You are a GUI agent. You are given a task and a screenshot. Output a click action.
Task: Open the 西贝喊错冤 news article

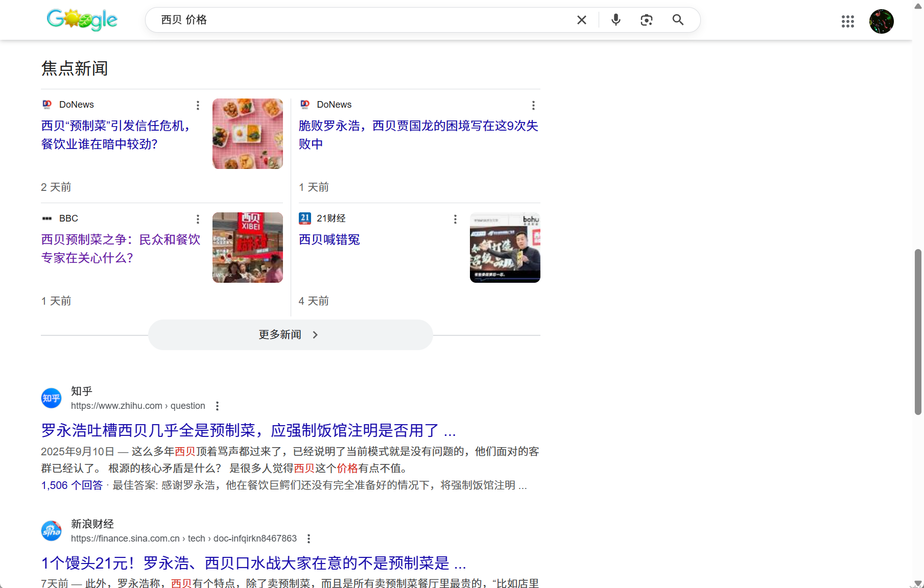point(329,239)
